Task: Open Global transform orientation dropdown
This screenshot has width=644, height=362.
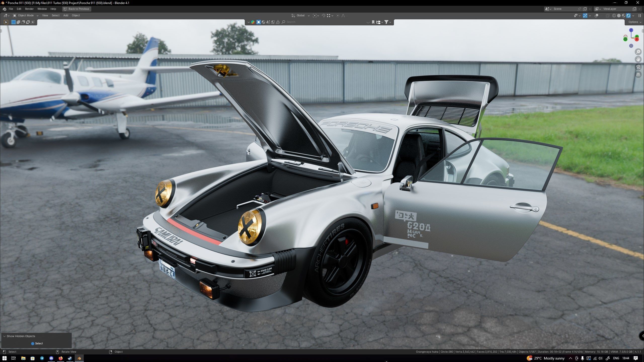Action: 301,16
